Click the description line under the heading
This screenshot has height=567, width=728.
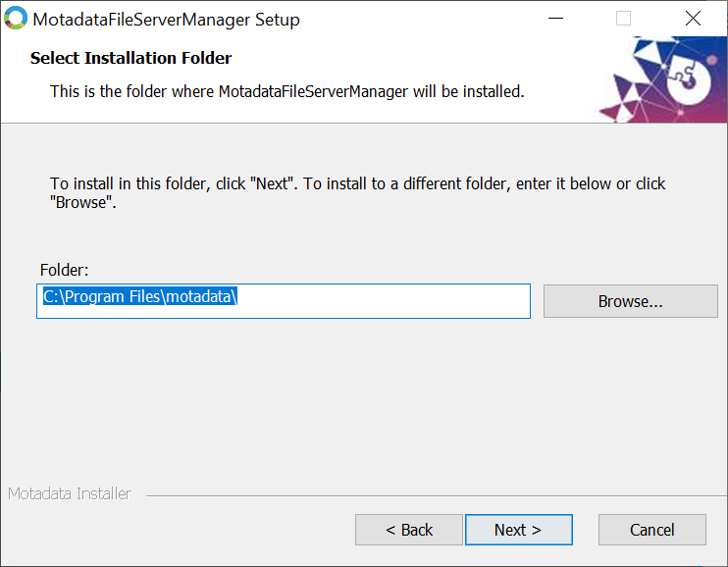(x=286, y=91)
